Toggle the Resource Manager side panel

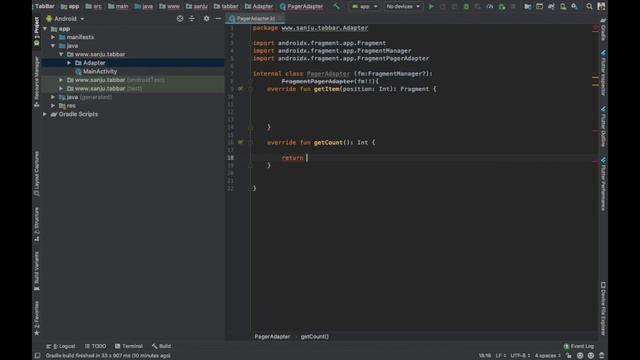(x=37, y=81)
